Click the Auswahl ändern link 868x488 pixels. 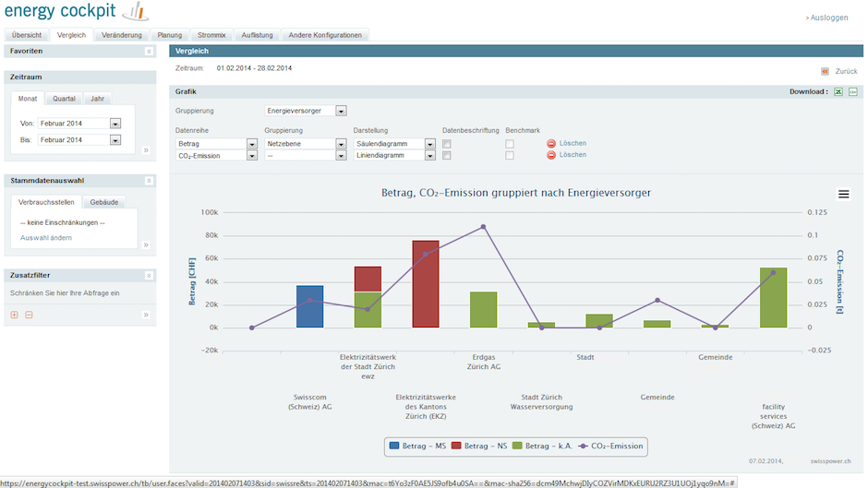[46, 238]
